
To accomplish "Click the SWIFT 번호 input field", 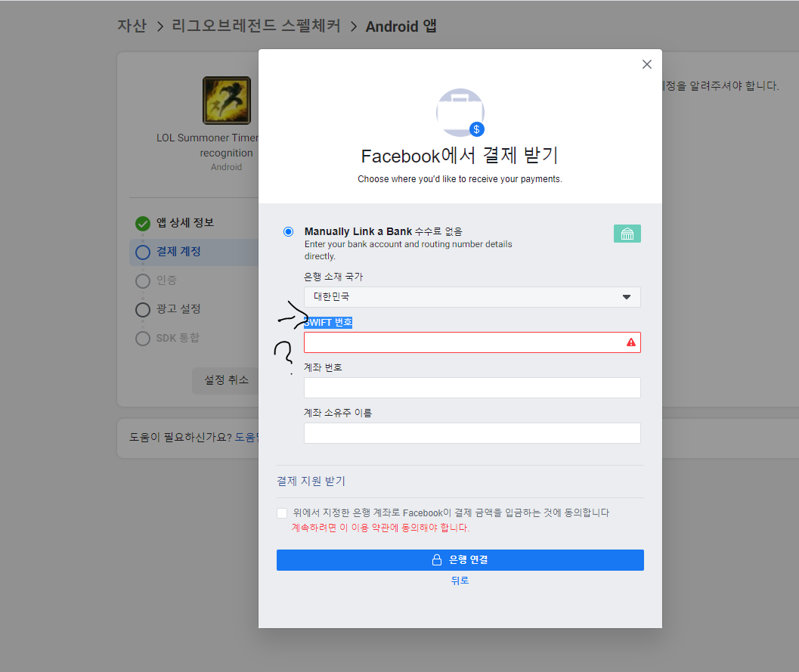I will pyautogui.click(x=472, y=342).
